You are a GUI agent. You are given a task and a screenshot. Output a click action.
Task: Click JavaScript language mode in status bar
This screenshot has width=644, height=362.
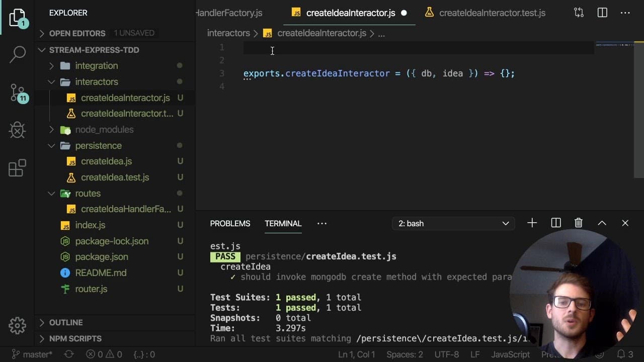(x=510, y=354)
